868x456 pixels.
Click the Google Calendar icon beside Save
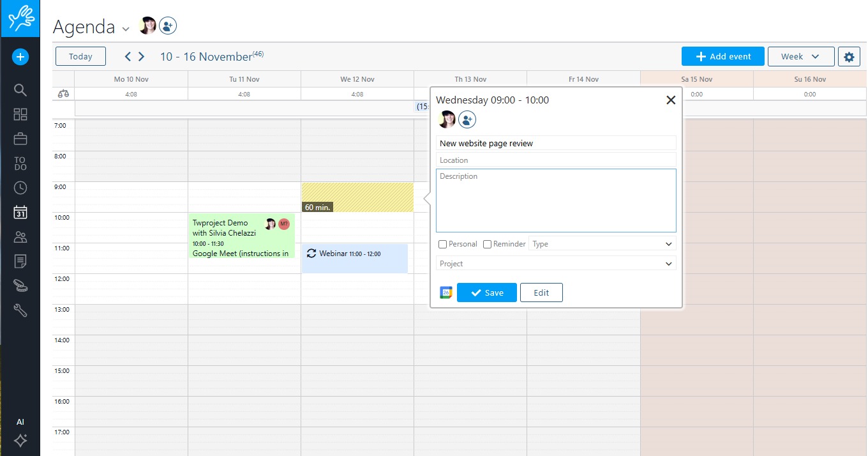coord(446,293)
